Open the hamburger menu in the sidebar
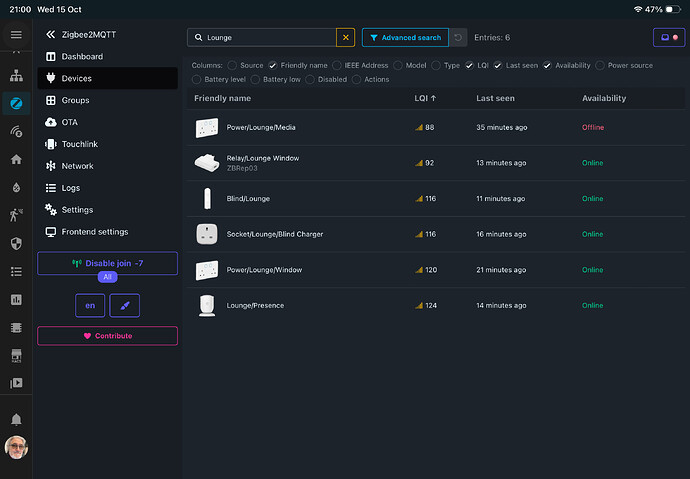The image size is (690, 479). pyautogui.click(x=16, y=35)
